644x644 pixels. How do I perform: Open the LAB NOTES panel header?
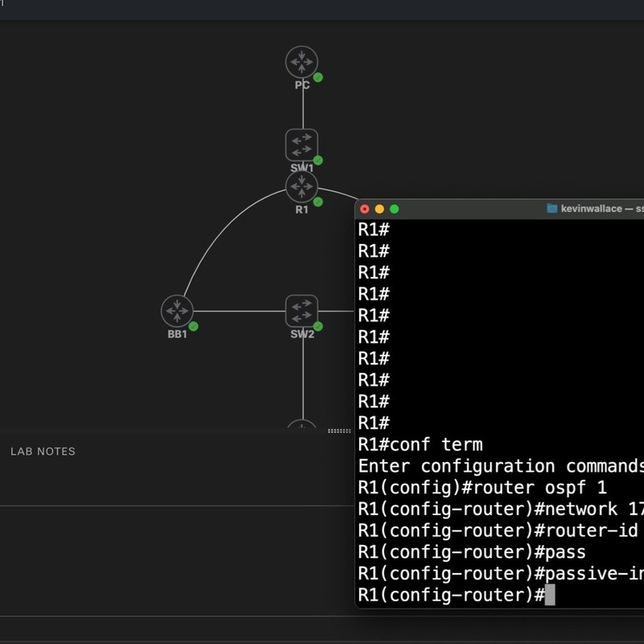point(43,452)
